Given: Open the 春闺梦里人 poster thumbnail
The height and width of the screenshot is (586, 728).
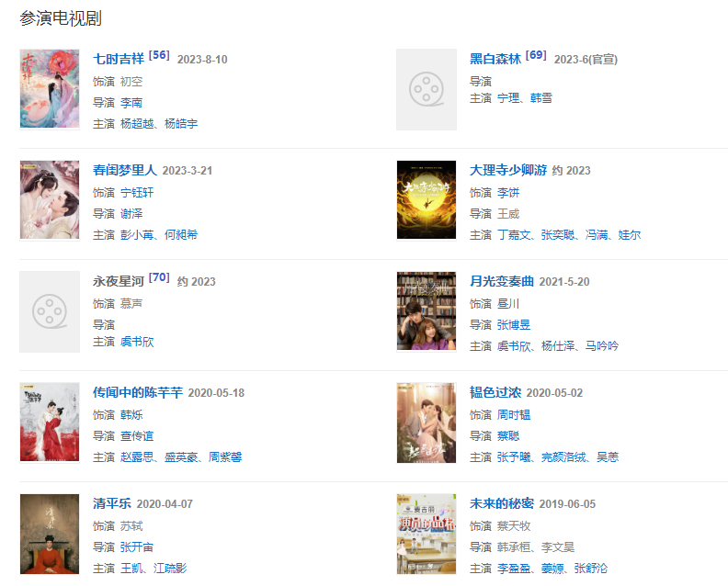Looking at the screenshot, I should click(50, 200).
